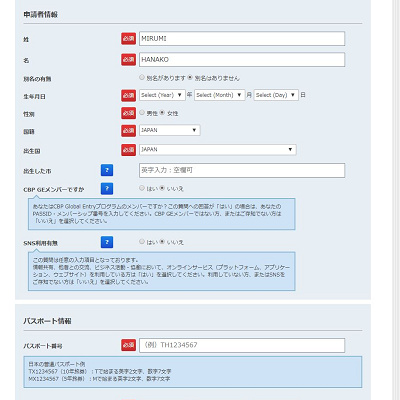Open help icon for SNS利用有無
This screenshot has height=400, width=400.
click(107, 242)
